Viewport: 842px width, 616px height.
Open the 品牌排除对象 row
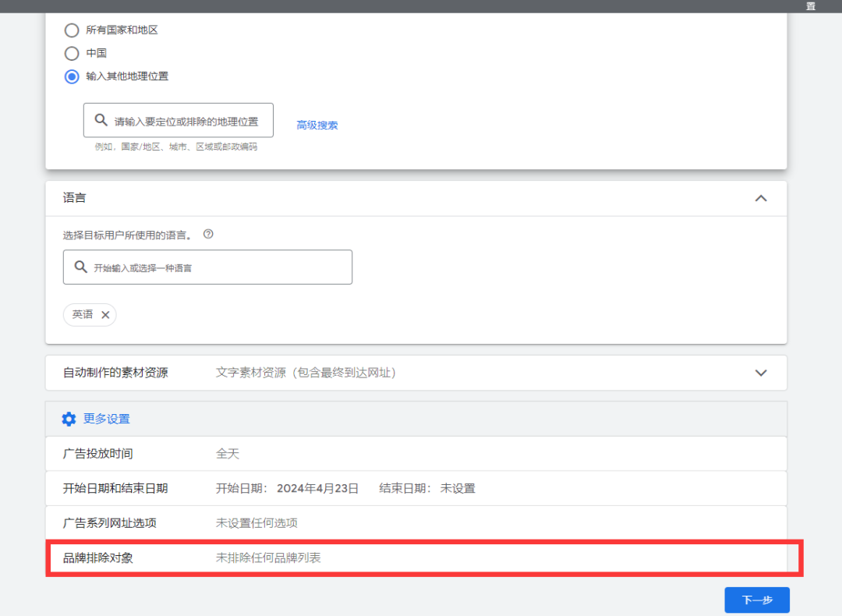click(x=416, y=558)
